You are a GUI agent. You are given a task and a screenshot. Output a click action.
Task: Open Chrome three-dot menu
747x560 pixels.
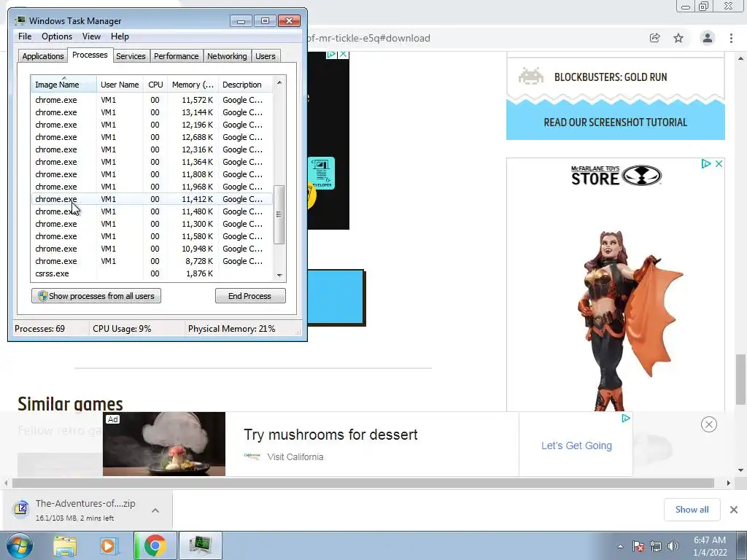click(x=731, y=38)
